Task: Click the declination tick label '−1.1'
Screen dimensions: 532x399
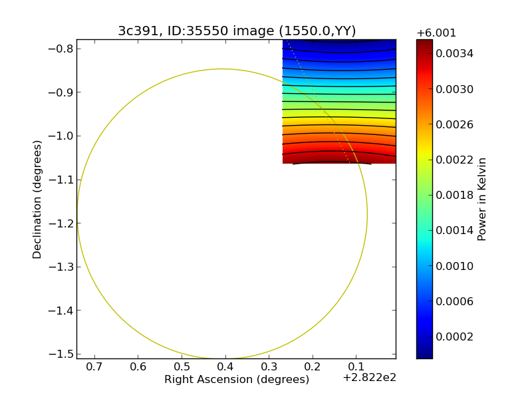Action: click(61, 180)
